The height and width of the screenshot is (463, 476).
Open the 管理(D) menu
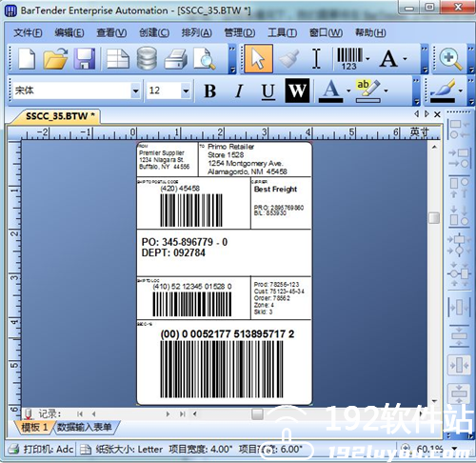pos(240,32)
